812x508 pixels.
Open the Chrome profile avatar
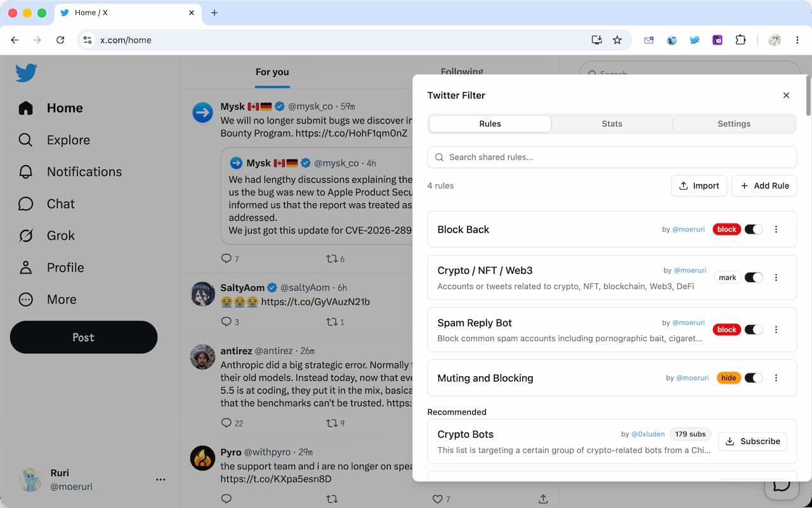pos(775,40)
